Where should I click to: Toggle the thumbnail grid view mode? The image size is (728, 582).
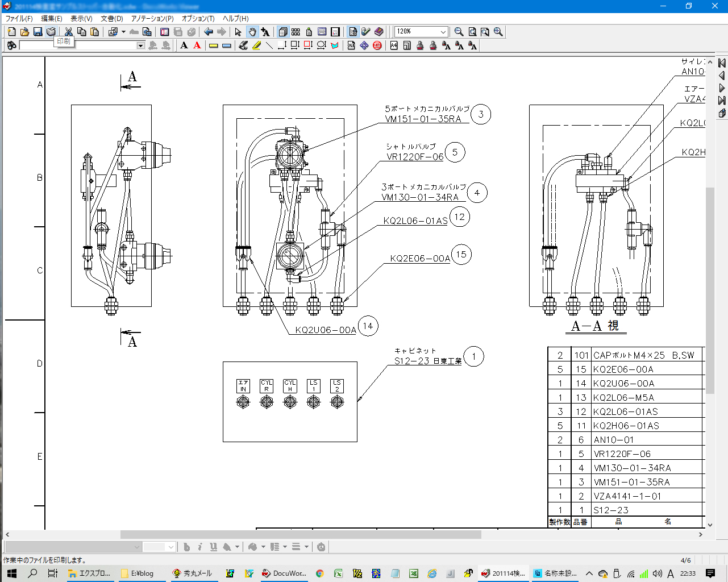[x=296, y=32]
